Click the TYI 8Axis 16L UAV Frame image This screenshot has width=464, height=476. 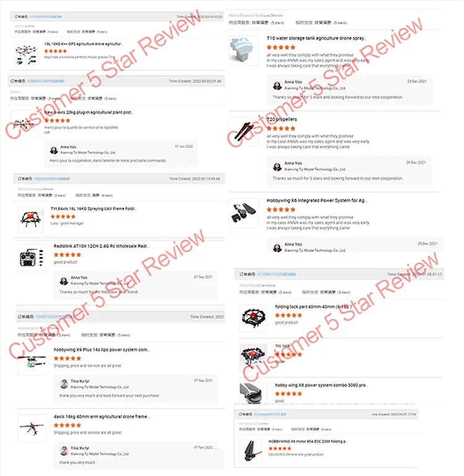pos(30,219)
